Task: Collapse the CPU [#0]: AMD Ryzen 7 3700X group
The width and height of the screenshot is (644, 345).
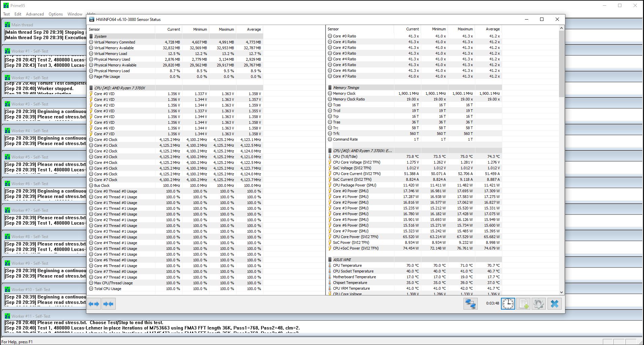Action: (x=119, y=88)
